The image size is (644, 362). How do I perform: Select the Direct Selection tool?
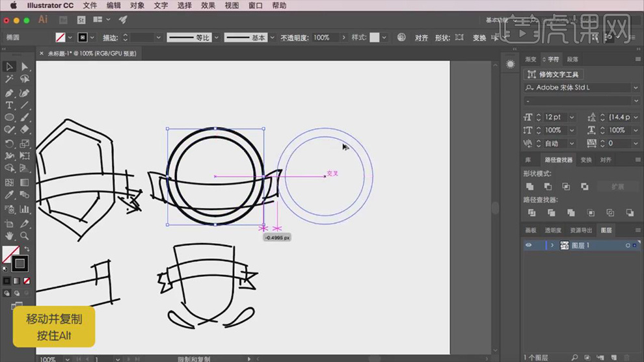coord(25,66)
